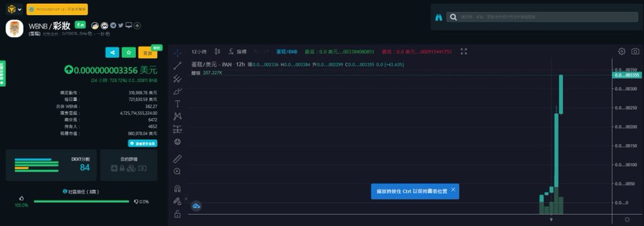This screenshot has height=226, width=644.
Task: Toggle magnet mode on chart
Action: coord(177,189)
